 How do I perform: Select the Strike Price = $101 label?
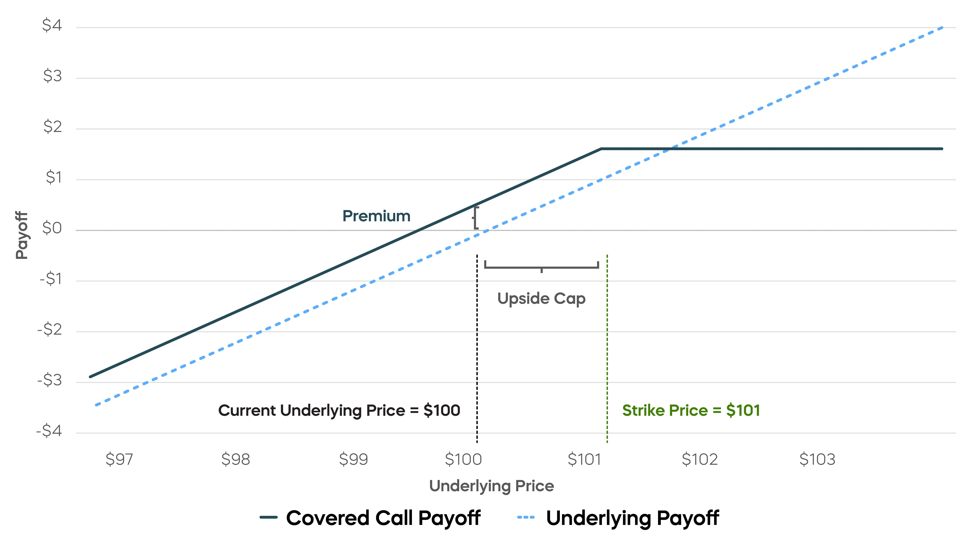(x=691, y=410)
